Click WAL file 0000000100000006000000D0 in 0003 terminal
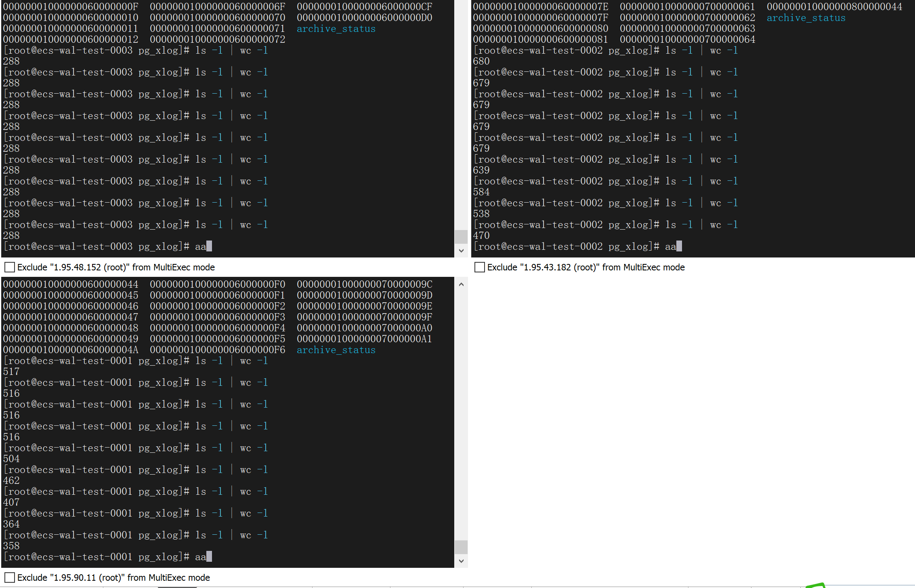 (x=364, y=18)
